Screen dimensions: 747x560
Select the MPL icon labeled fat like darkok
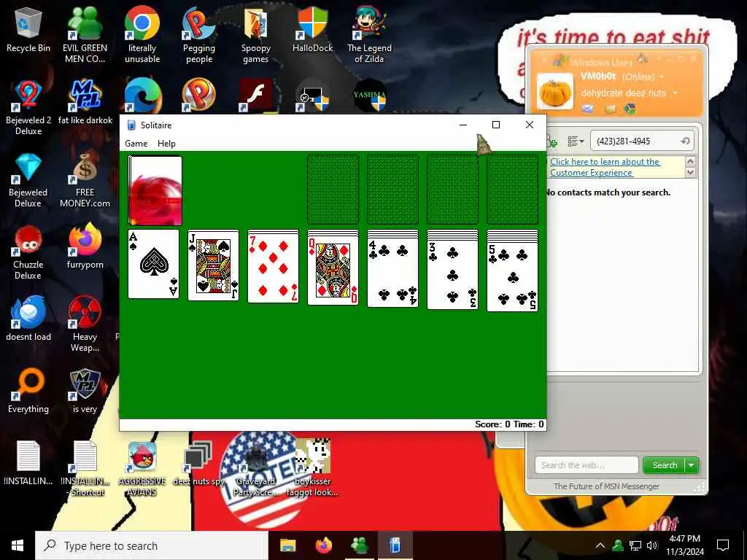[x=85, y=102]
